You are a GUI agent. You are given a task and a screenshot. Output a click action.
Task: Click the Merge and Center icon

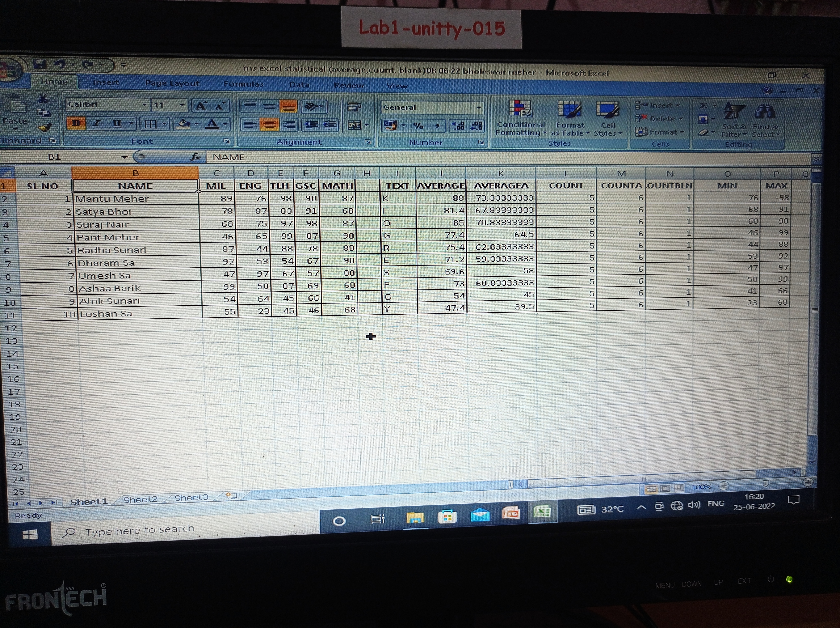[x=355, y=125]
